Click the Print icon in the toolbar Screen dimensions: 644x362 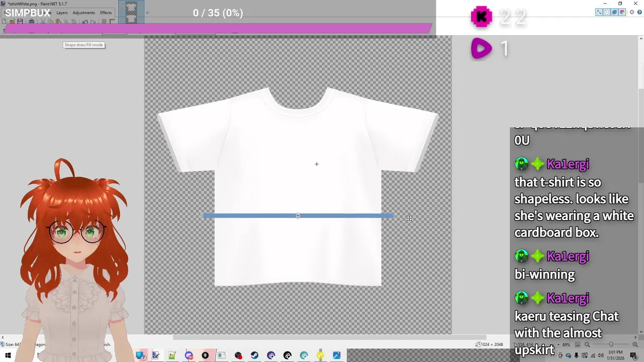(31, 21)
